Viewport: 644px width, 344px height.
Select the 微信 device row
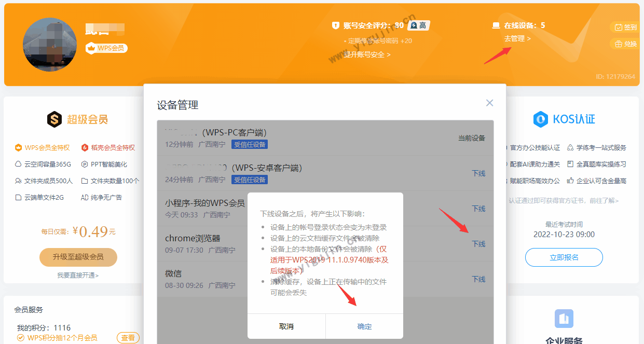tap(325, 279)
